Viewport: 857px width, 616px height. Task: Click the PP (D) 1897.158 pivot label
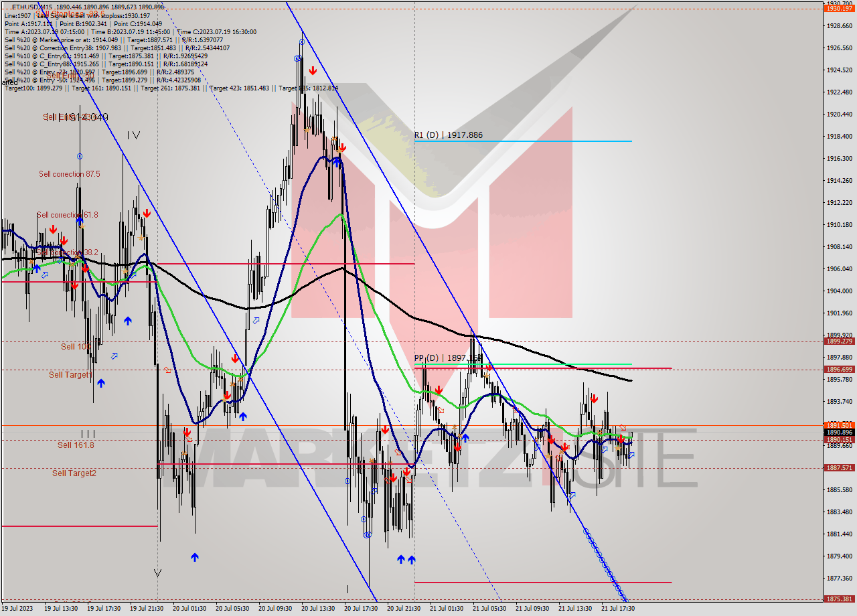pos(448,358)
